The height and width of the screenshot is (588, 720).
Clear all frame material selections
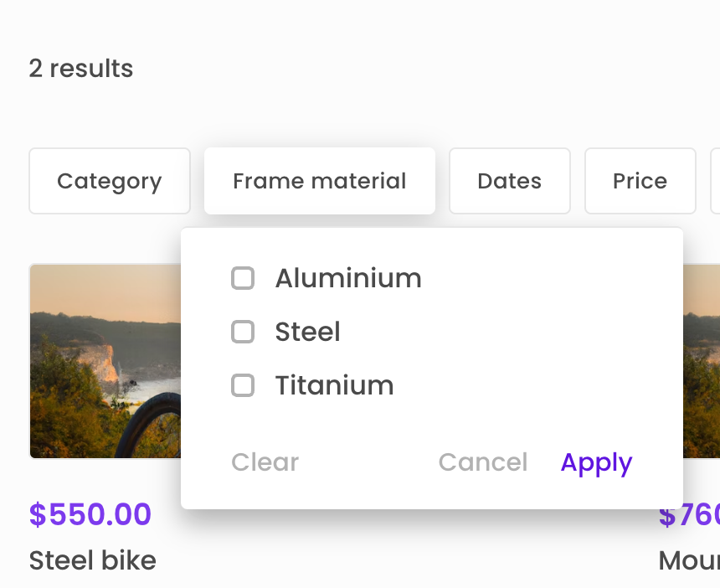point(265,462)
